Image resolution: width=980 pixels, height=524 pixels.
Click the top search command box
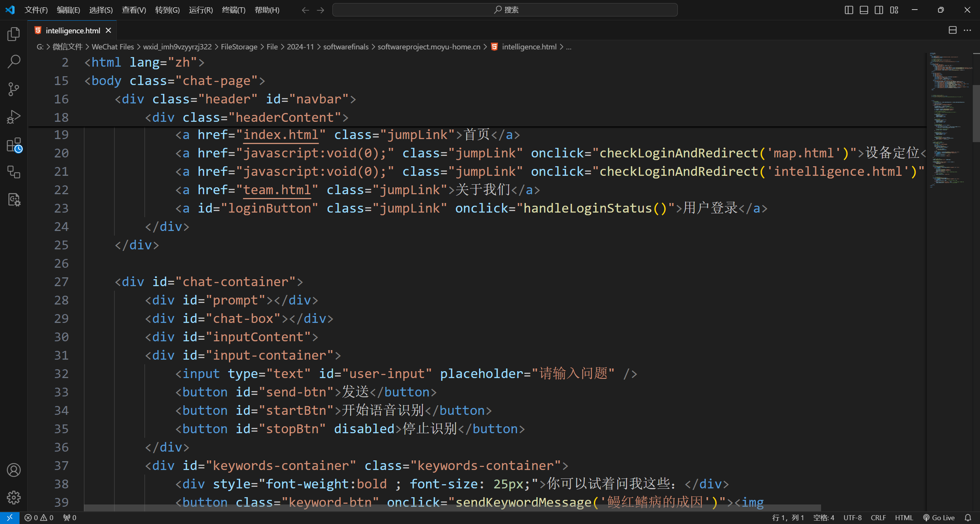505,10
